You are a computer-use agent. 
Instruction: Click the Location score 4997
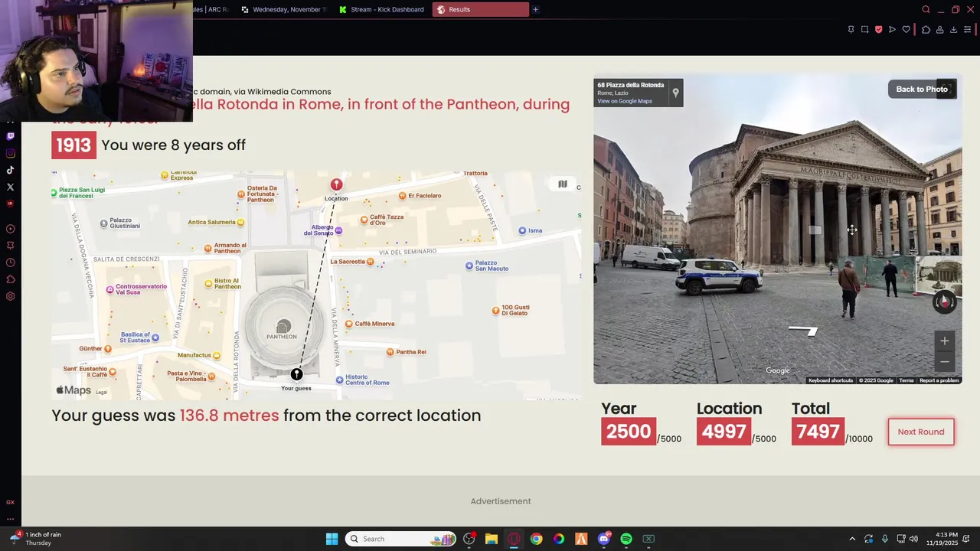pyautogui.click(x=724, y=432)
